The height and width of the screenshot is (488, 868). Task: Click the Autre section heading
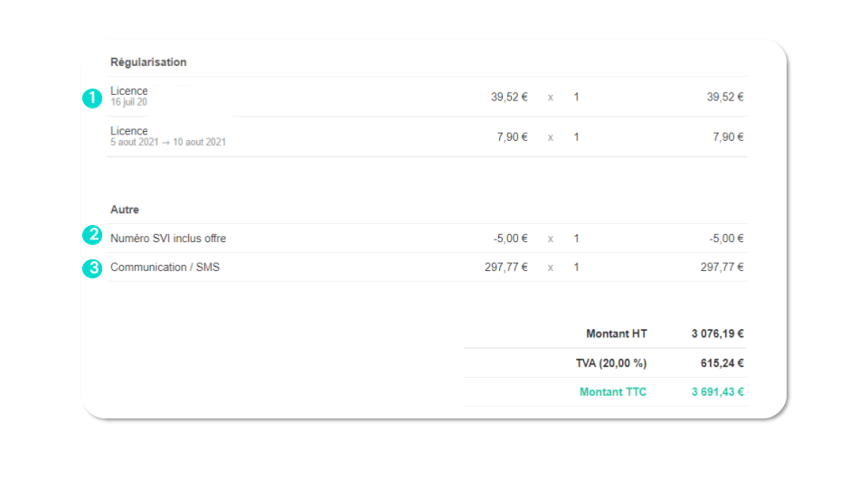click(x=125, y=210)
